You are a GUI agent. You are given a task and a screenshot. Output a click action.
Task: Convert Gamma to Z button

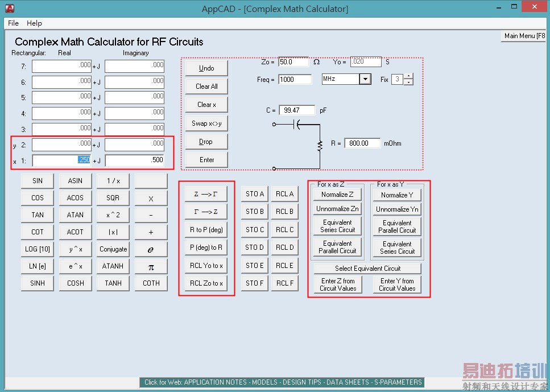pos(206,212)
